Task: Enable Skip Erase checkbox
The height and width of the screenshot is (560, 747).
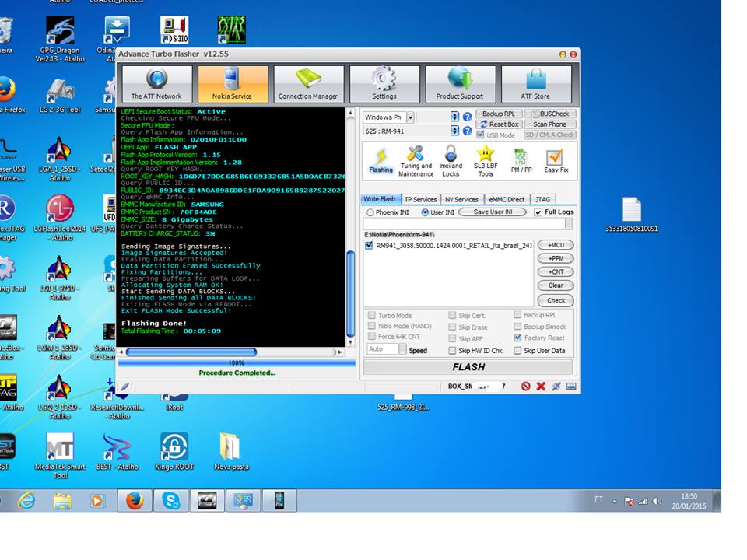Action: click(x=452, y=327)
